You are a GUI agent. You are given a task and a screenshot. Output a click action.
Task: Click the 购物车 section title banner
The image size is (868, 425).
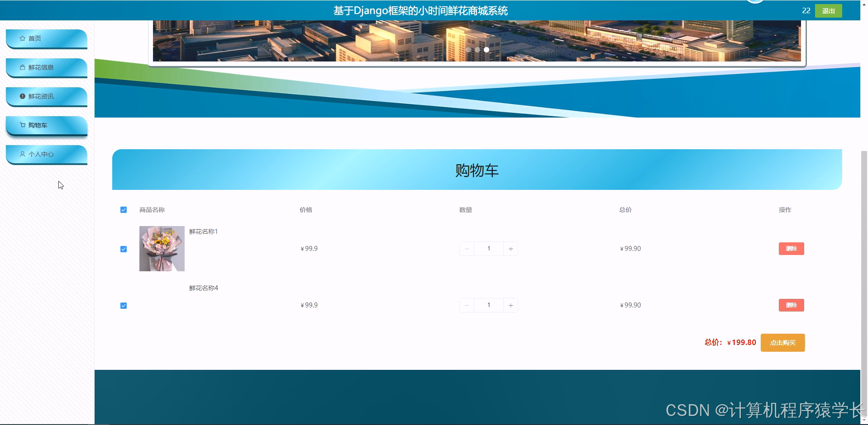tap(477, 170)
